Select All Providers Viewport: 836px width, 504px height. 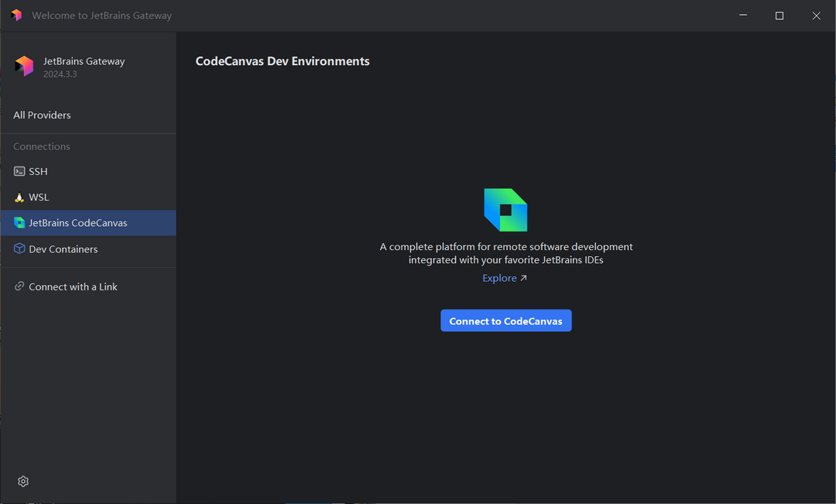[42, 115]
